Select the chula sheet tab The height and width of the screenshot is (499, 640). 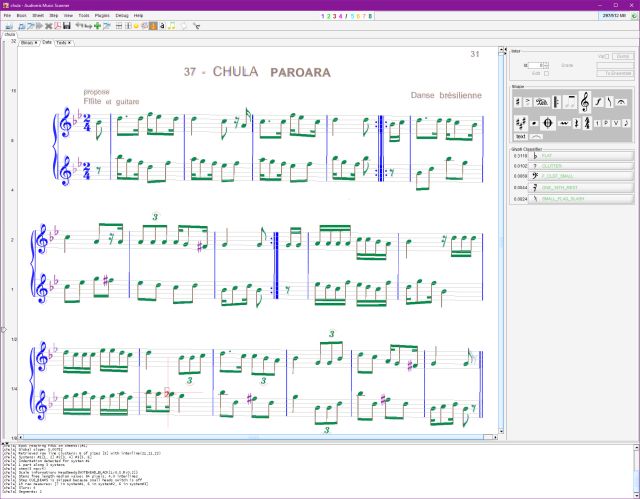click(x=9, y=35)
